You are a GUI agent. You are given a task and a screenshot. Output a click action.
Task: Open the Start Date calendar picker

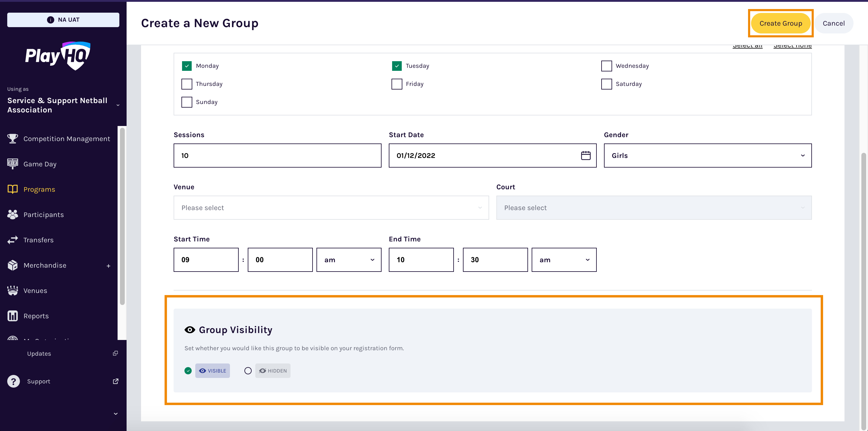(586, 155)
